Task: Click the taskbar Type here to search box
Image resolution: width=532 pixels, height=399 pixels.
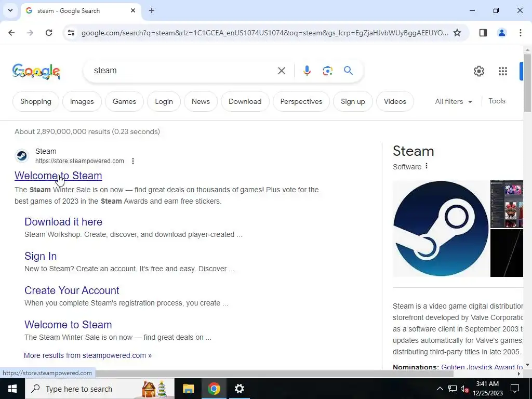Action: [99, 389]
